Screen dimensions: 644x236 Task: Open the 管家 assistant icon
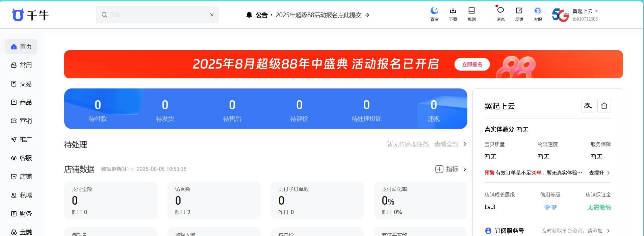click(434, 11)
